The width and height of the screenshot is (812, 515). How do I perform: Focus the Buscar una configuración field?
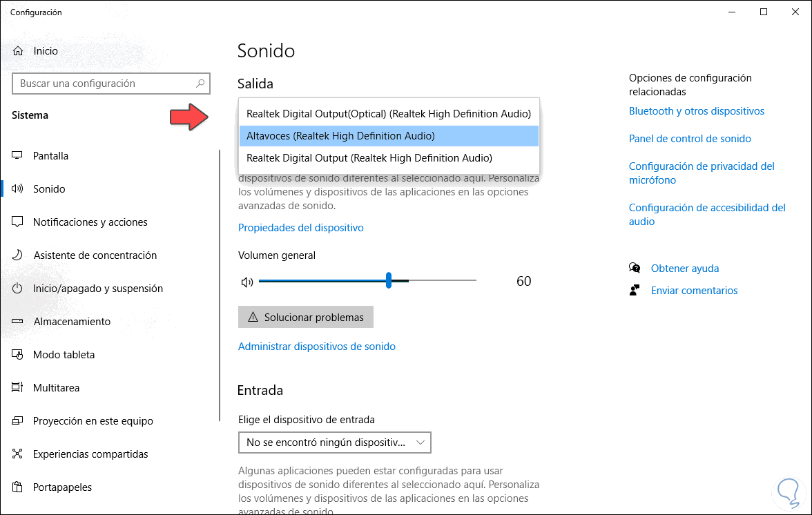[104, 84]
